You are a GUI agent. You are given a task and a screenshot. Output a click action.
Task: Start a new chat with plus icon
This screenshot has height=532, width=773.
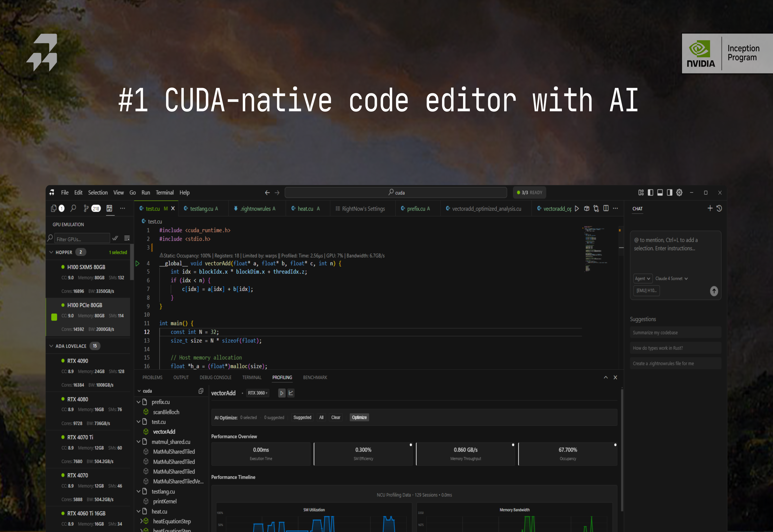710,208
